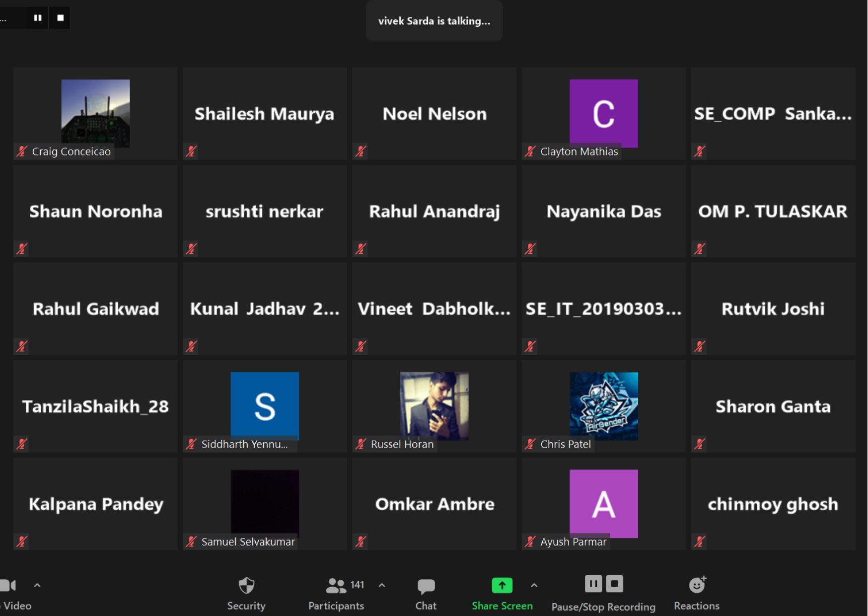The width and height of the screenshot is (868, 616).
Task: Select the Kalpana Pandey name text
Action: click(x=96, y=504)
